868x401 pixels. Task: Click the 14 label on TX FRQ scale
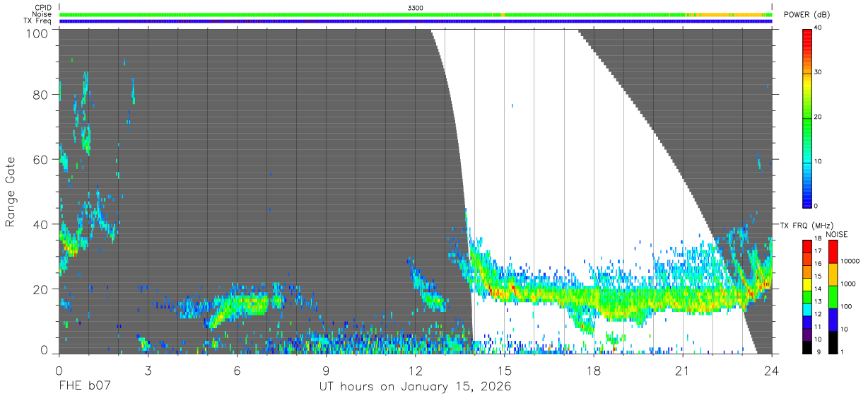point(819,289)
